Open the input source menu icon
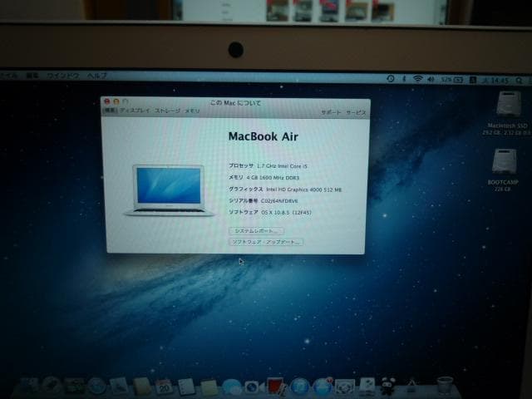Screen dimensions: 532x399 point(472,80)
